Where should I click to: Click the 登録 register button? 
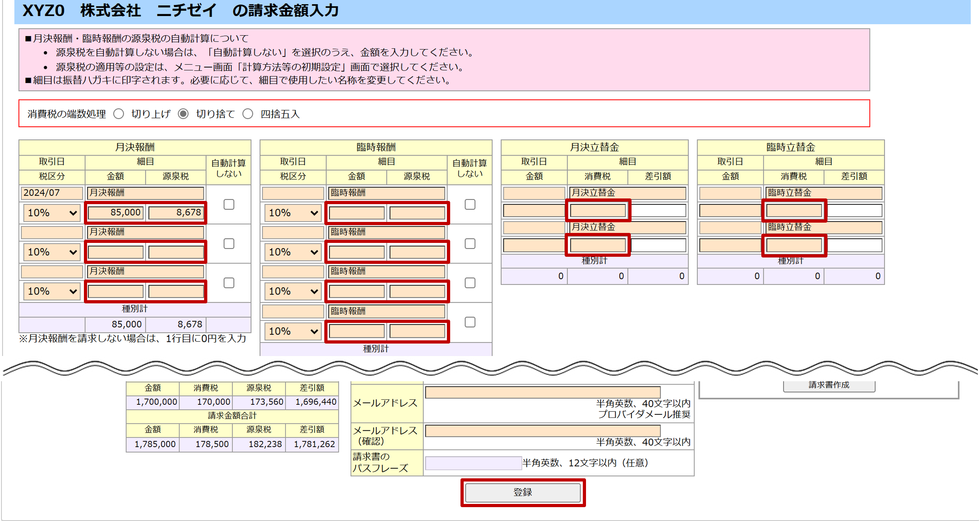click(523, 493)
